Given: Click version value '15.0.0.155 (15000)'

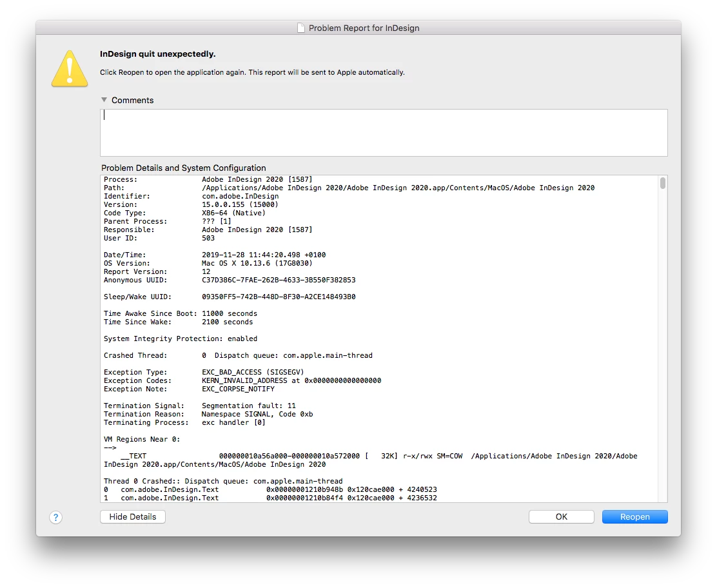Looking at the screenshot, I should 240,204.
